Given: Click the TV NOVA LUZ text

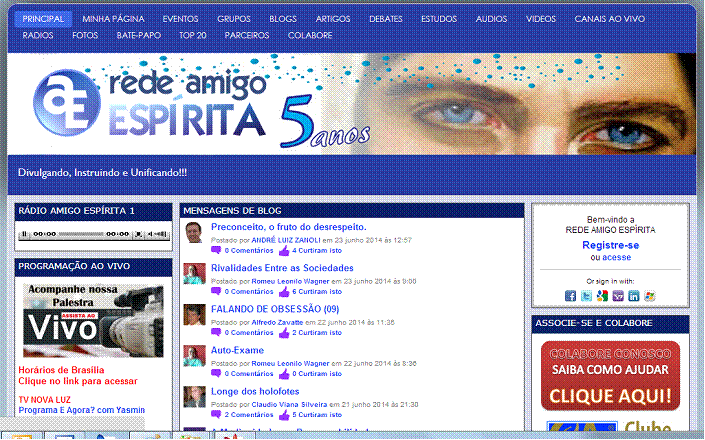Looking at the screenshot, I should point(45,400).
